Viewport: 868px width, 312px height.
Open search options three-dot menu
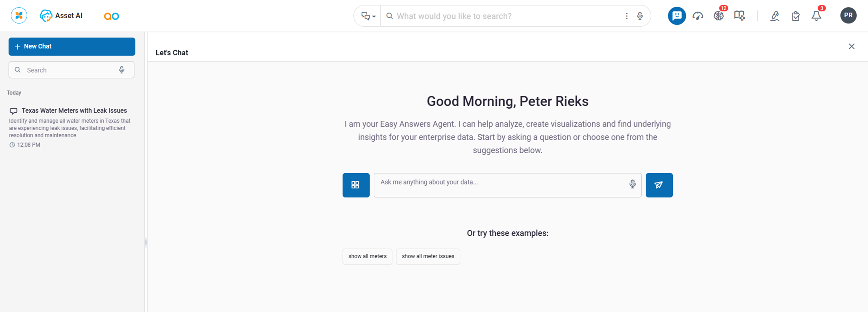click(627, 16)
